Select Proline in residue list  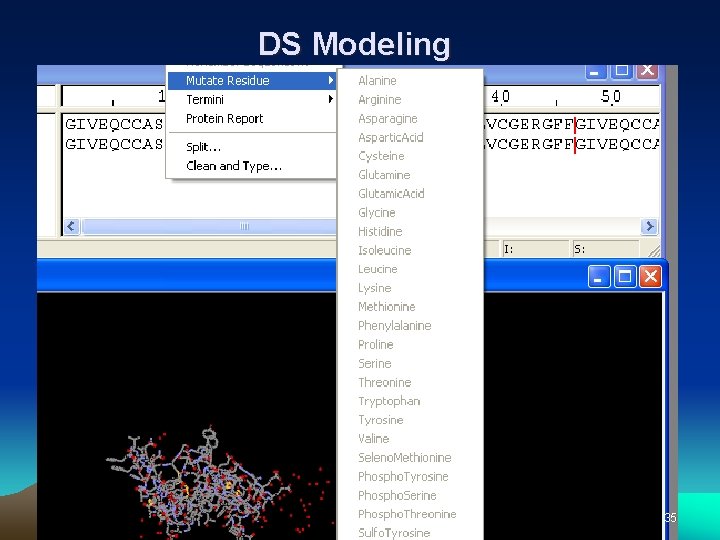[376, 344]
